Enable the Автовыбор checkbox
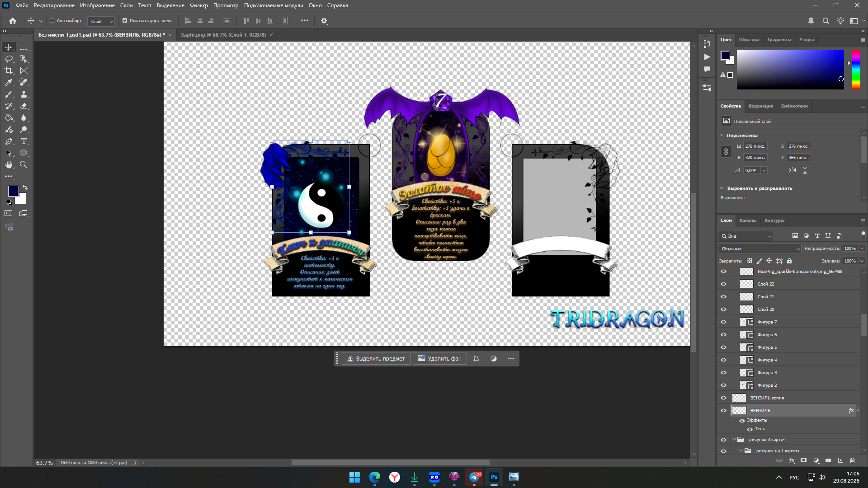Image resolution: width=868 pixels, height=488 pixels. [x=52, y=21]
